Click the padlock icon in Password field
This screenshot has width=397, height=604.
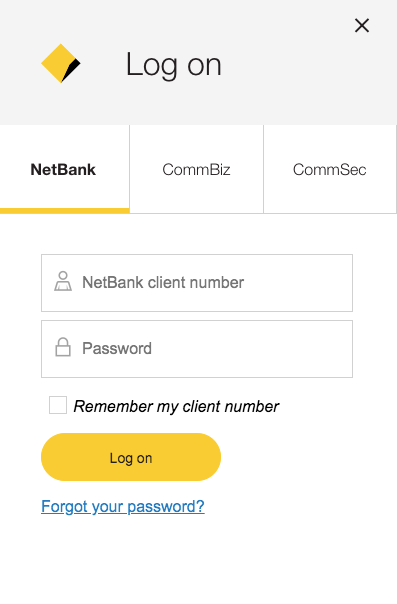click(x=63, y=347)
